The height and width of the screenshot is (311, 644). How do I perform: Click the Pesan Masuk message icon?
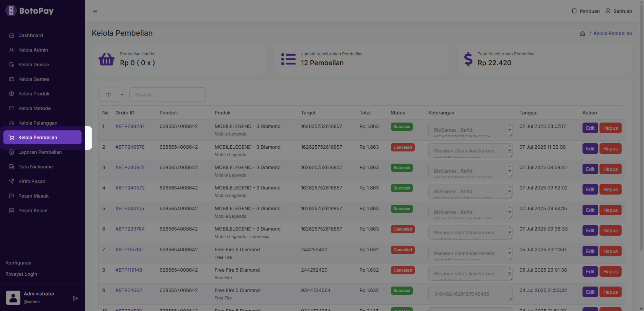[12, 196]
